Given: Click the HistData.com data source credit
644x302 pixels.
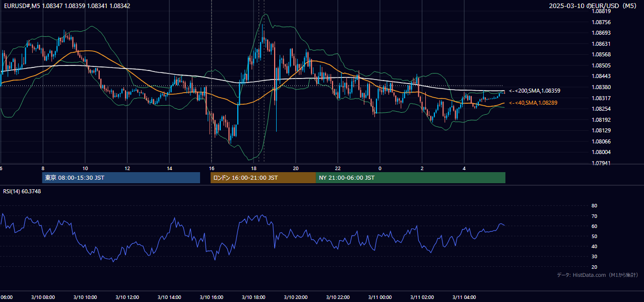Looking at the screenshot, I should pyautogui.click(x=598, y=275).
